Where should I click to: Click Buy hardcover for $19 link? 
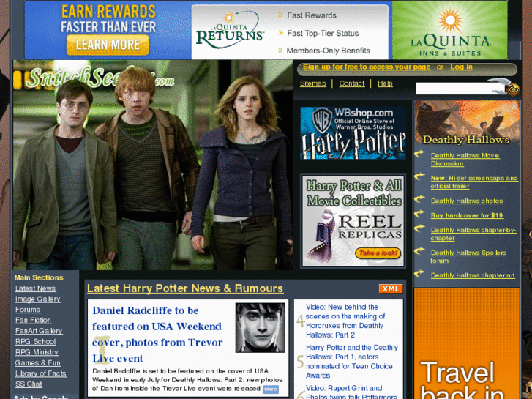467,215
